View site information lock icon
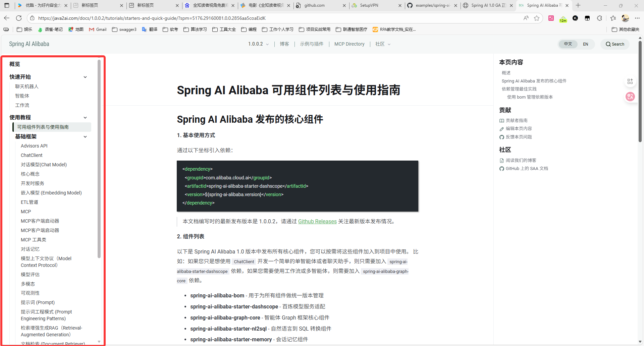This screenshot has height=346, width=644. pos(32,18)
